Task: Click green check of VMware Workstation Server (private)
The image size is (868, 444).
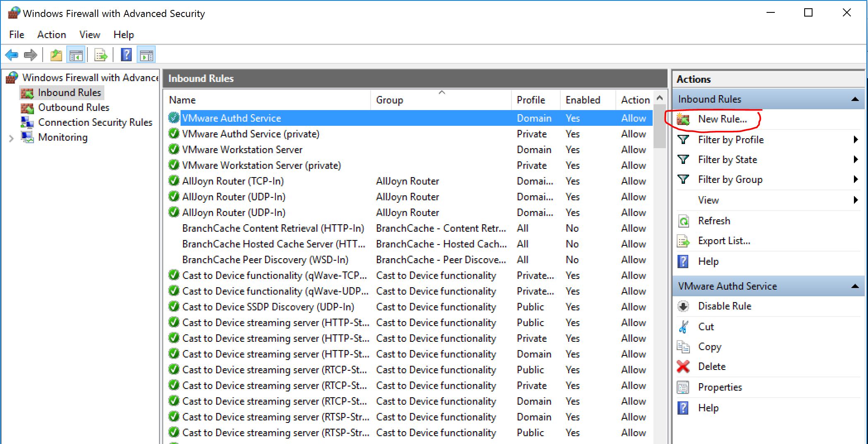Action: pyautogui.click(x=174, y=165)
